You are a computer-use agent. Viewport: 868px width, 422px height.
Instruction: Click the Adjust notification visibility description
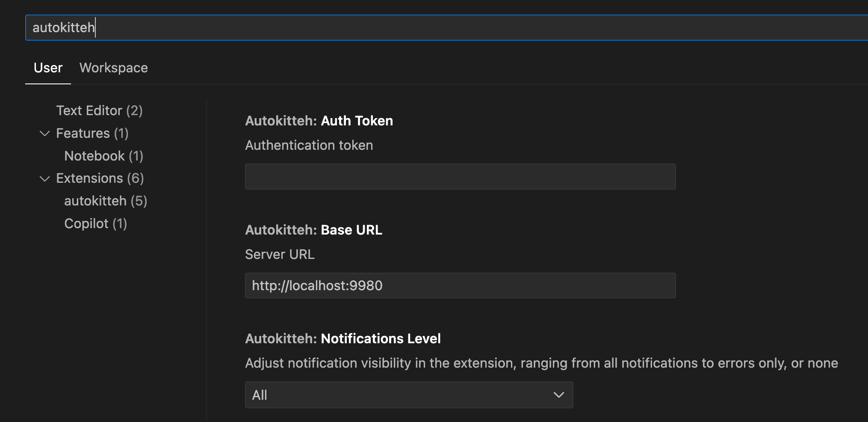click(541, 363)
